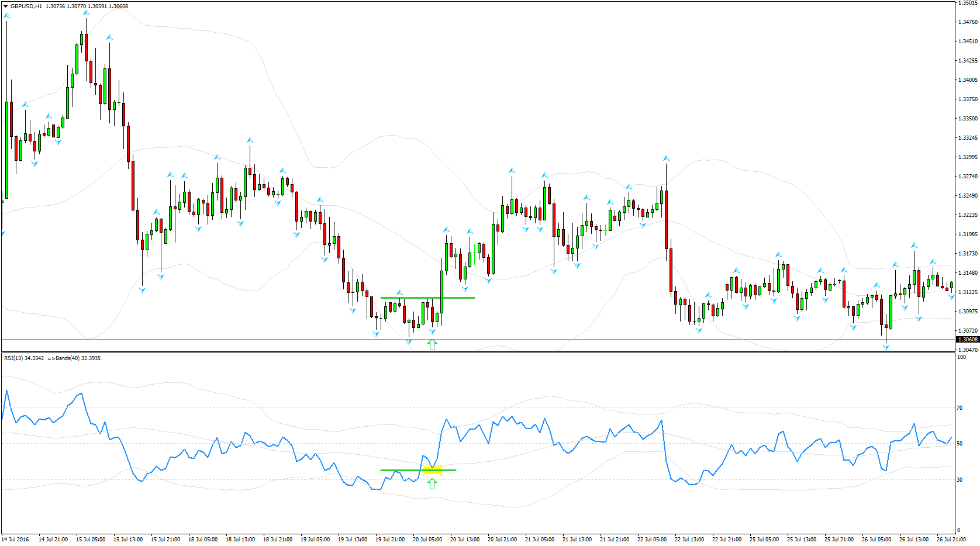980x546 pixels.
Task: Click the fractal arrow at chart's top-left corner
Action: [6, 16]
